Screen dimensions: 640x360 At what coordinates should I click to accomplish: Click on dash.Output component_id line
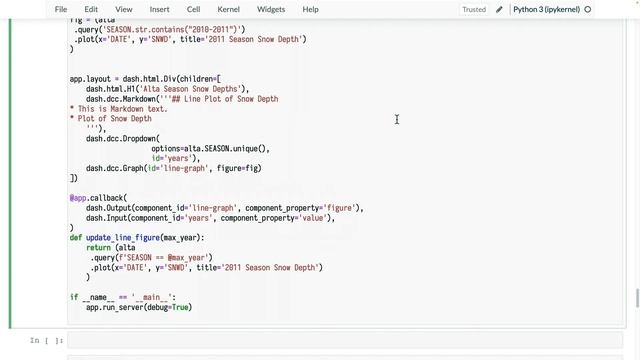224,208
